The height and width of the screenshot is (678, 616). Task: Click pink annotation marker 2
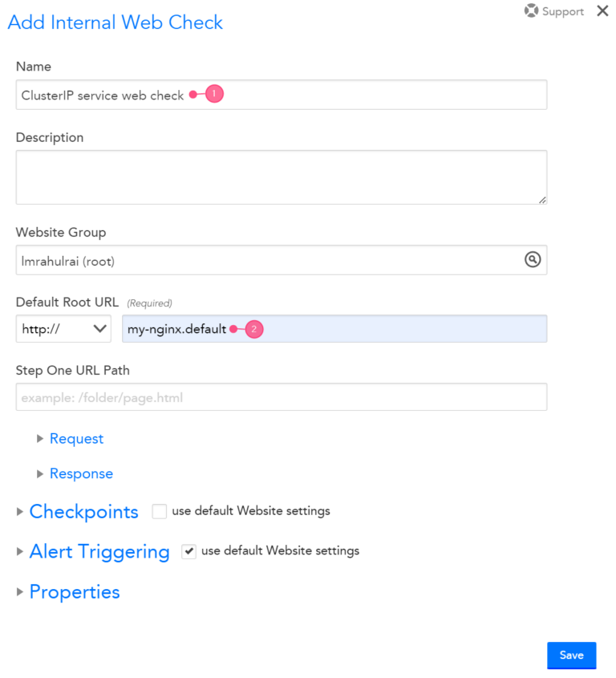point(253,329)
